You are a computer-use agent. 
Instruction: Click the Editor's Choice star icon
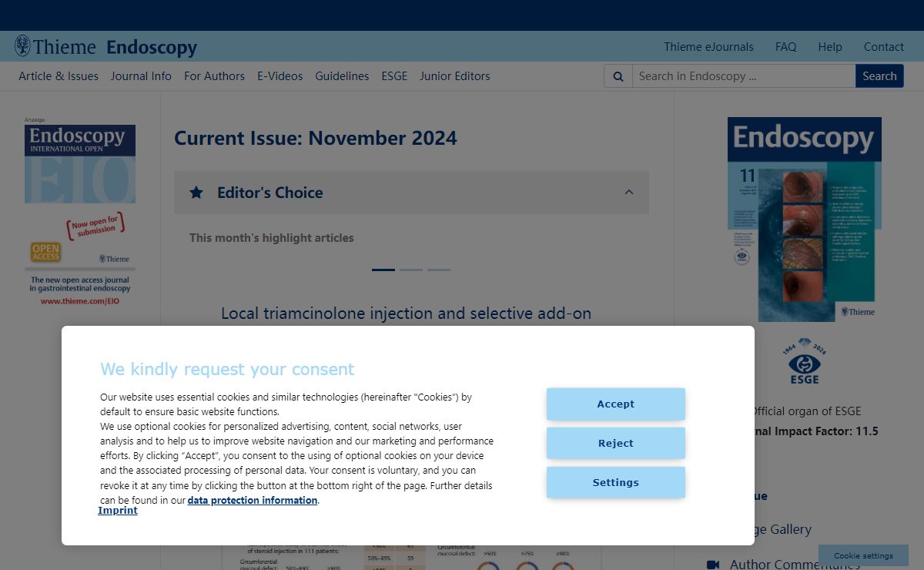tap(196, 193)
